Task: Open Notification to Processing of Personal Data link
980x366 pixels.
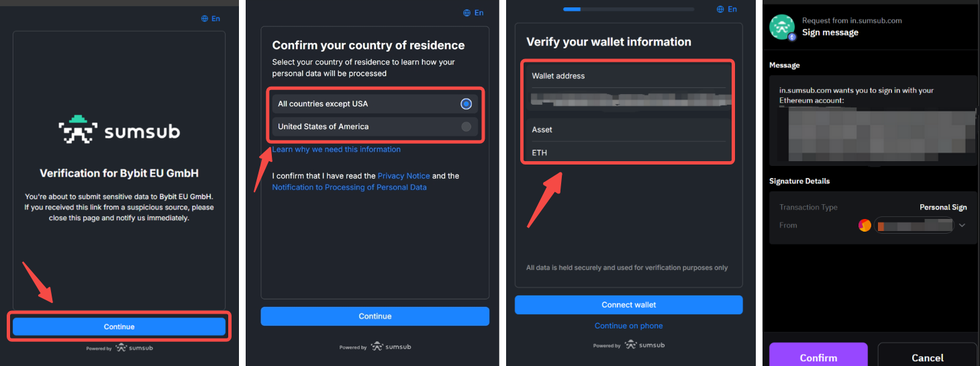Action: click(x=349, y=187)
